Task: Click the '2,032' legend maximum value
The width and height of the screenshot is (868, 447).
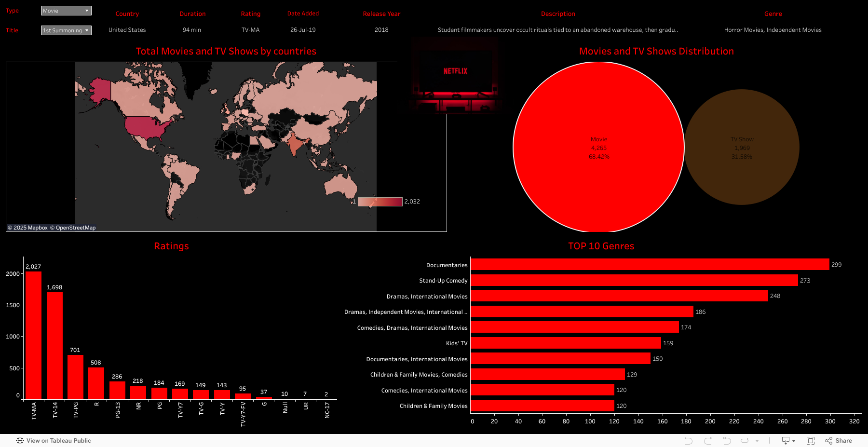Action: [412, 202]
